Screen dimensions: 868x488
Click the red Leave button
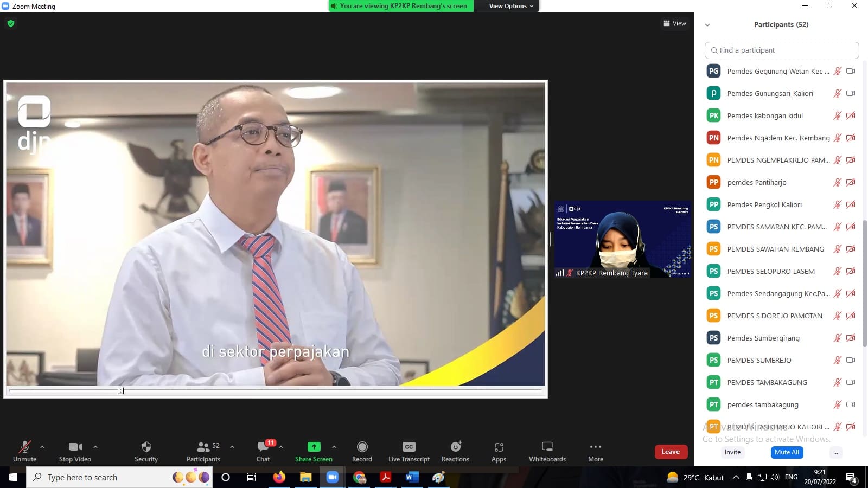coord(671,452)
